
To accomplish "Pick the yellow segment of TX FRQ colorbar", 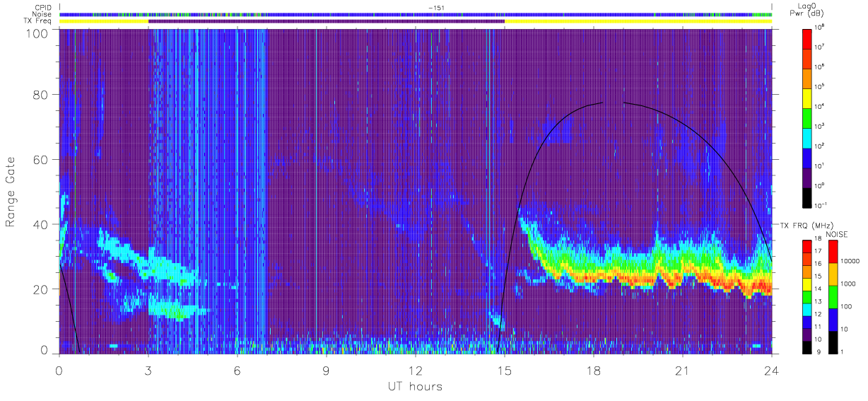I will coord(809,283).
